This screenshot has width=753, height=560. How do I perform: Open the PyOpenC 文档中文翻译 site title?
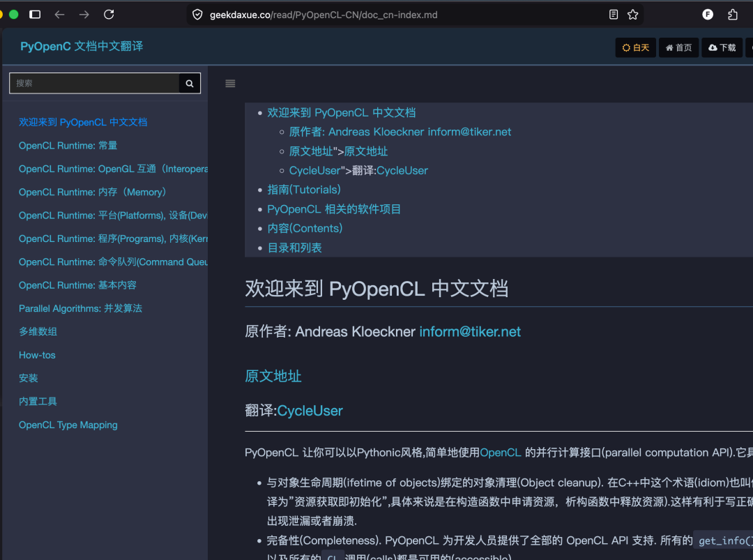82,46
